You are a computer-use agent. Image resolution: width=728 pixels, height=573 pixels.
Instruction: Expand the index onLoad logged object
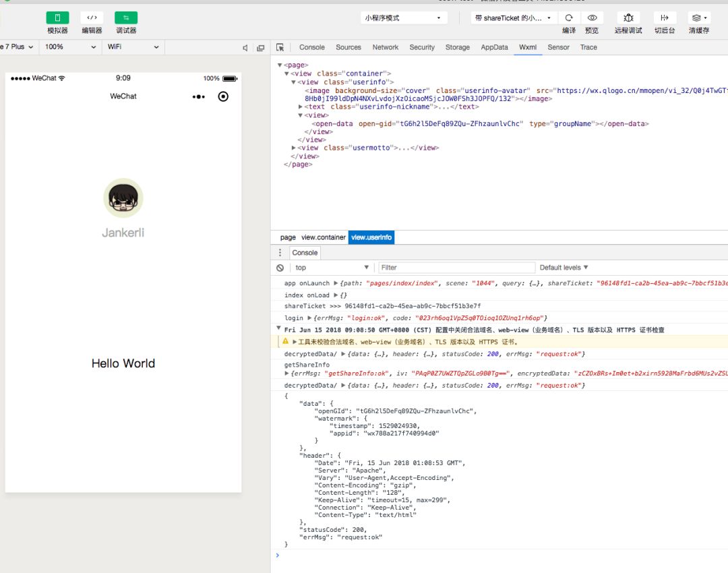click(336, 295)
